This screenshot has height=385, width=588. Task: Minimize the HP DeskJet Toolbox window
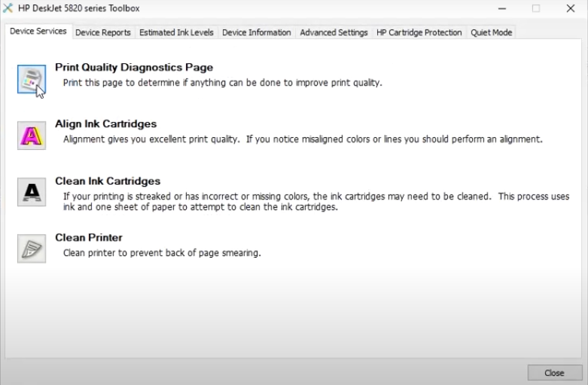[x=502, y=8]
